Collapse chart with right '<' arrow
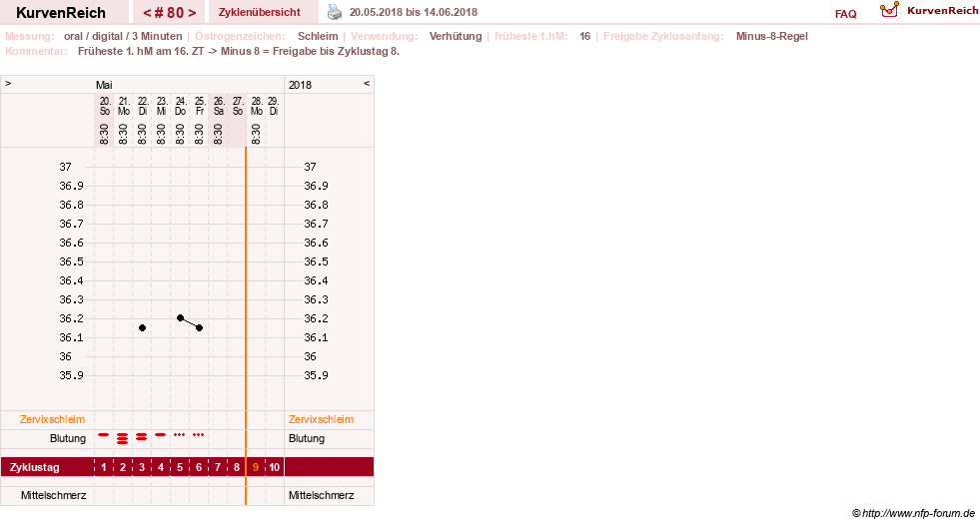The width and height of the screenshot is (980, 525). (367, 83)
